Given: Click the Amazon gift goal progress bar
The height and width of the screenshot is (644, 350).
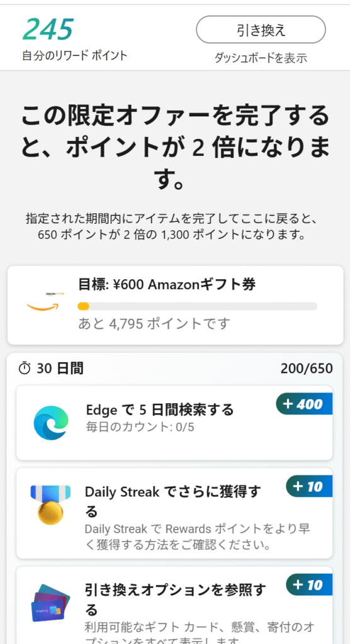Looking at the screenshot, I should click(x=198, y=306).
